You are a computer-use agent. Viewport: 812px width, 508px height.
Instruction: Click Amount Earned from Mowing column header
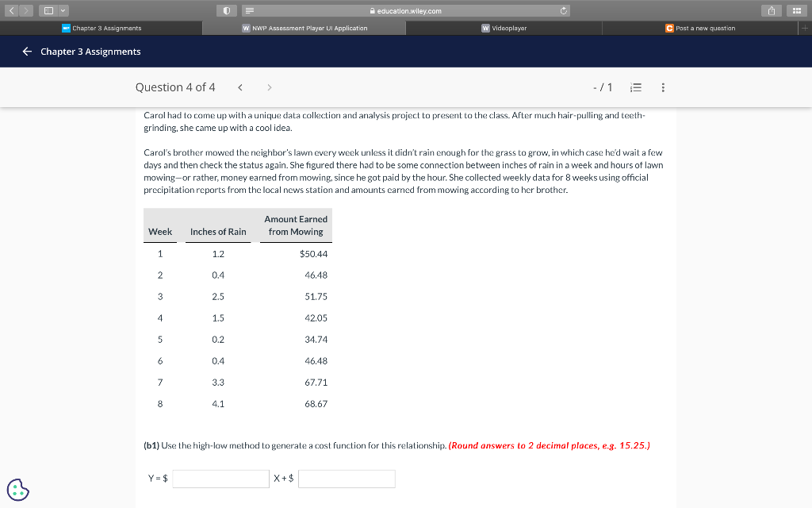(296, 225)
